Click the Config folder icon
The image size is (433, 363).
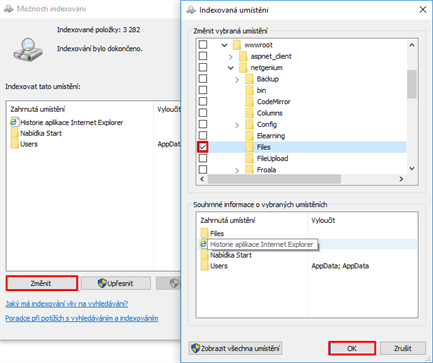tap(249, 124)
